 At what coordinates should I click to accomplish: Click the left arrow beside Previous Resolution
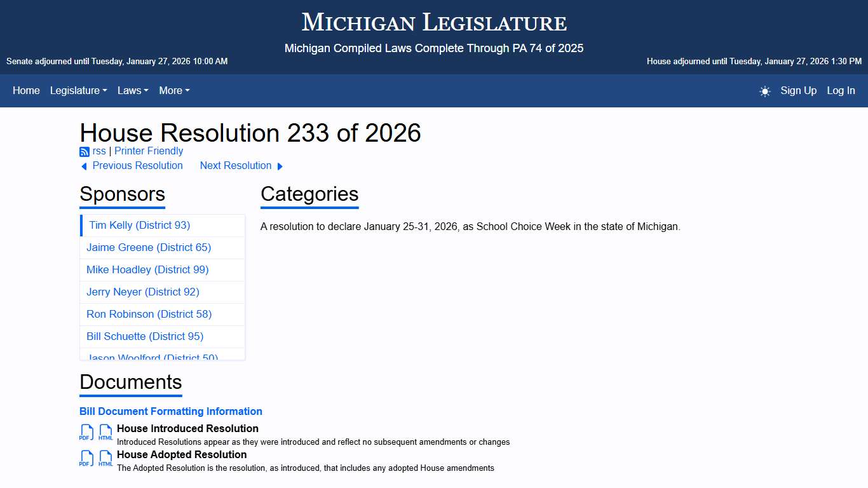pyautogui.click(x=84, y=166)
